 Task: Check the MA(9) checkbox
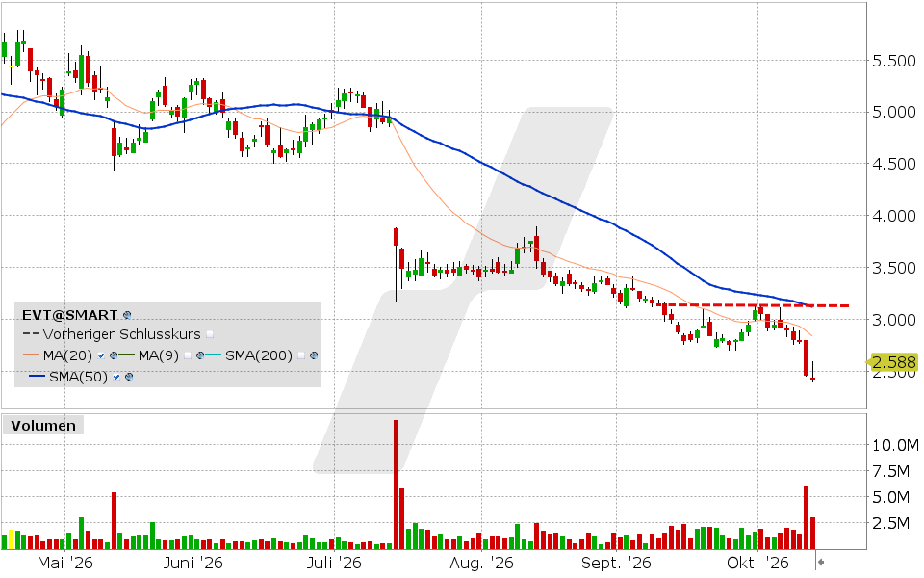point(188,355)
